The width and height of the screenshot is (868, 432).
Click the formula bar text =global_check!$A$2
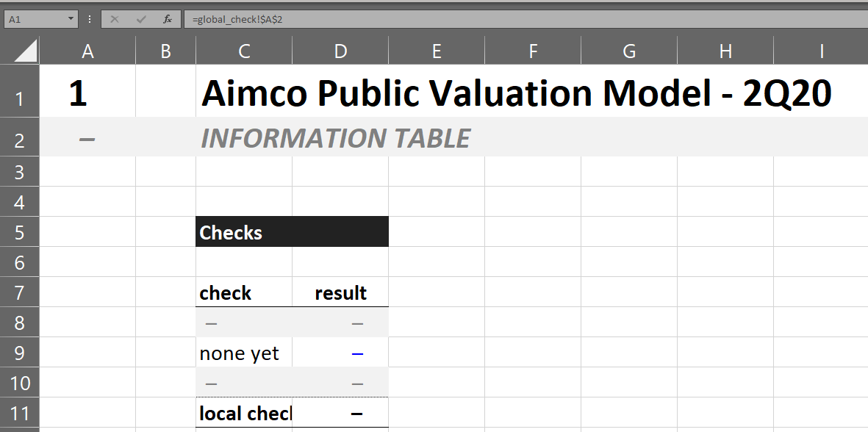tap(239, 19)
